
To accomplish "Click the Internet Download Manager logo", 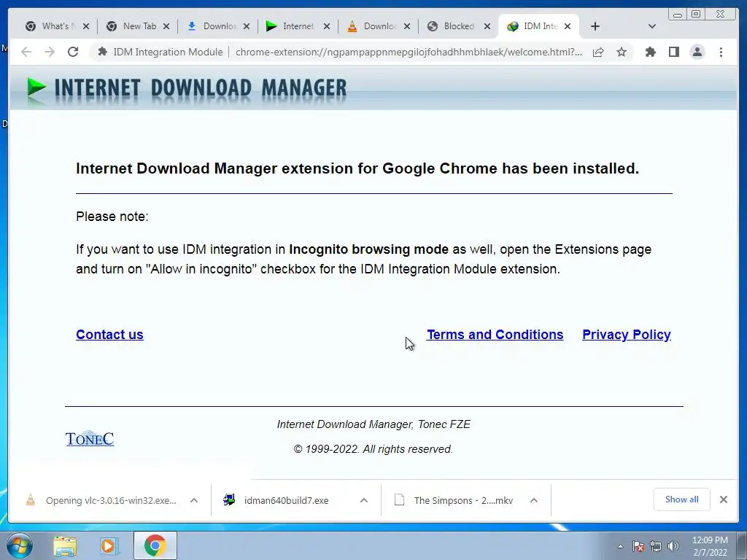I will coord(187,89).
